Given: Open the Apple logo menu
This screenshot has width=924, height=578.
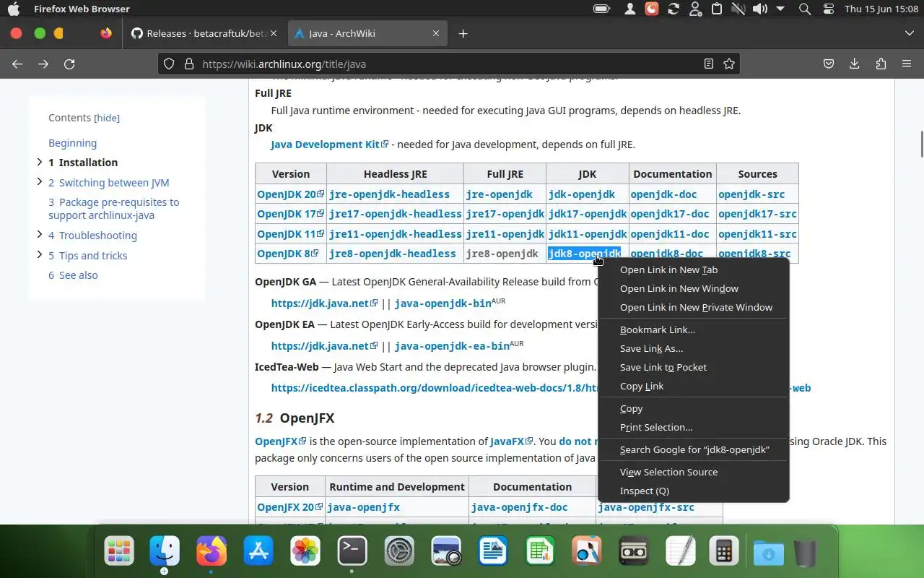Looking at the screenshot, I should (13, 9).
